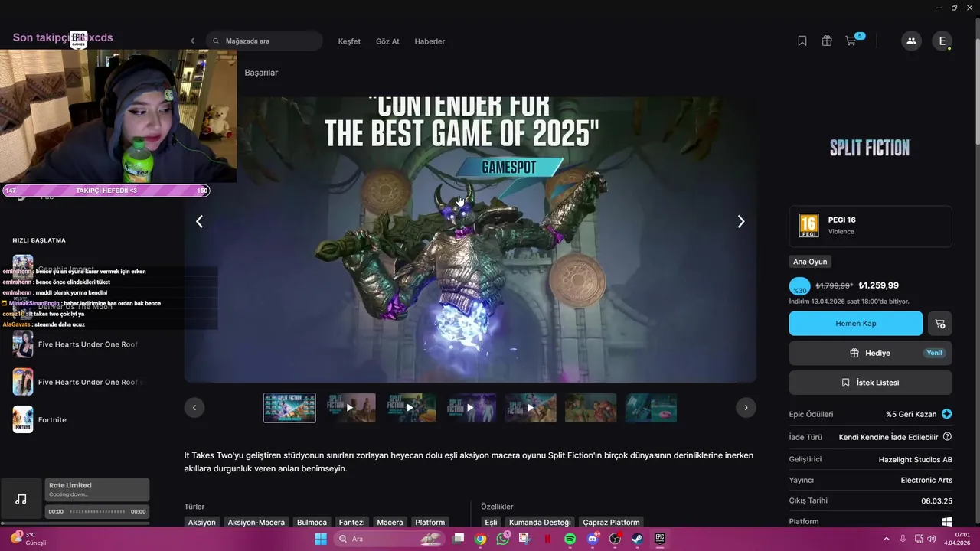Click in the Mağazada ara search field
The height and width of the screenshot is (551, 980).
264,41
